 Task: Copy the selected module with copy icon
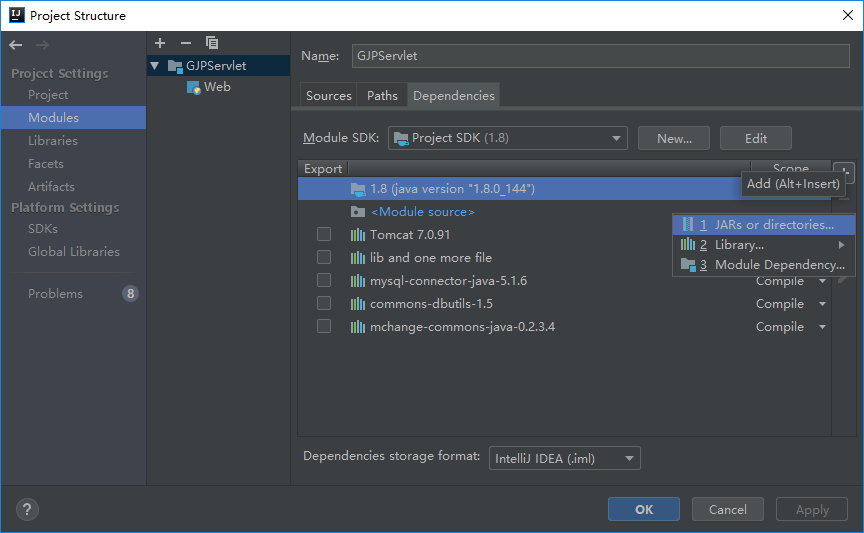[x=212, y=43]
